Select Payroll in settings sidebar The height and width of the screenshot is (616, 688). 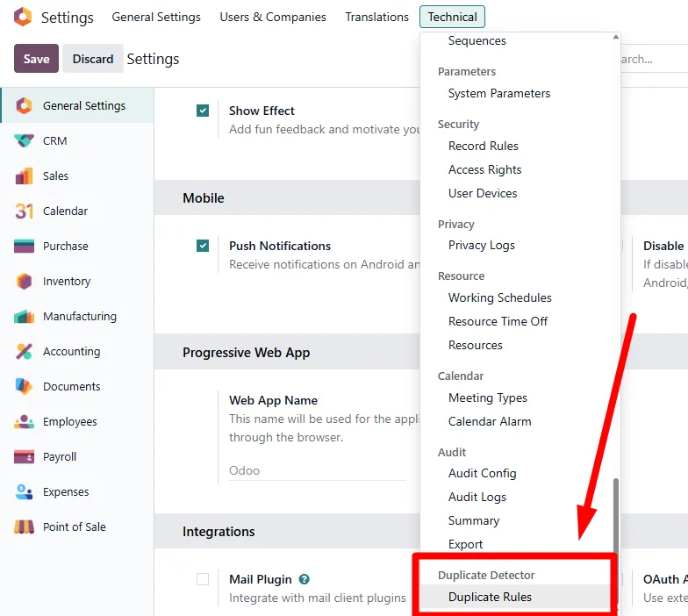(x=77, y=456)
